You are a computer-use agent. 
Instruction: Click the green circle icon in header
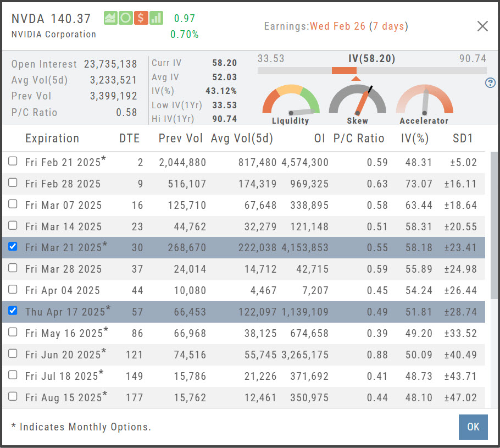coord(126,18)
